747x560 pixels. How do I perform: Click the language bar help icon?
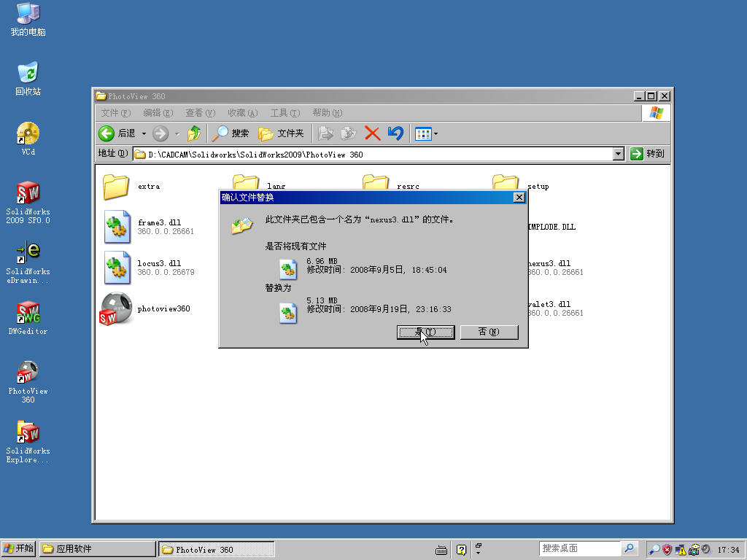(x=461, y=550)
